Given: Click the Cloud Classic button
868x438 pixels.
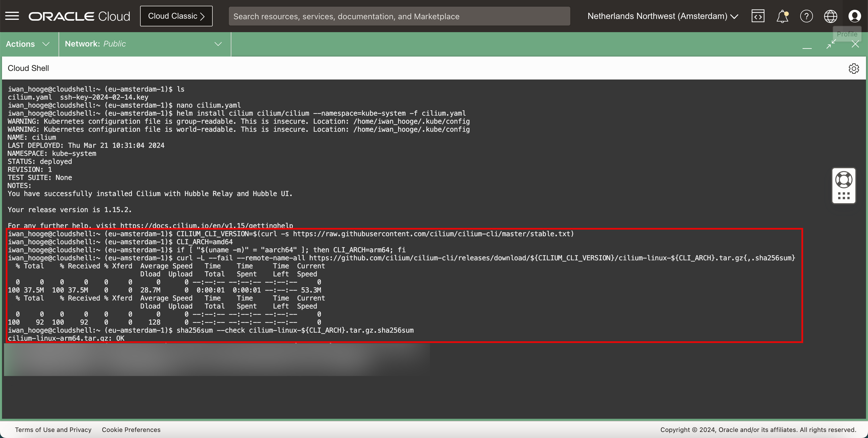Looking at the screenshot, I should click(176, 16).
